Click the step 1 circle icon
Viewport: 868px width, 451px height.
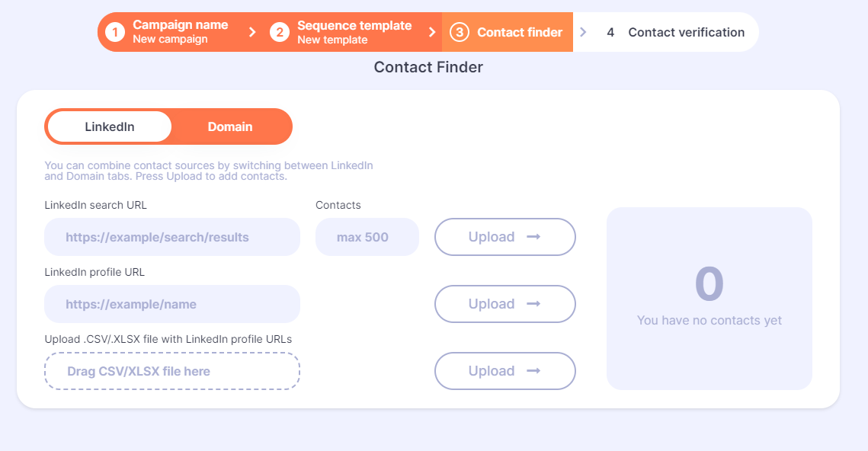point(115,32)
